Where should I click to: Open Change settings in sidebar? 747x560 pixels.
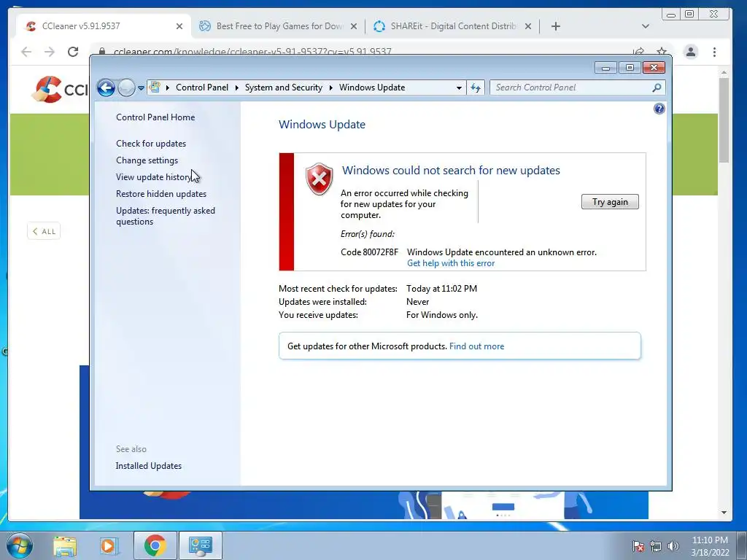[x=147, y=160]
